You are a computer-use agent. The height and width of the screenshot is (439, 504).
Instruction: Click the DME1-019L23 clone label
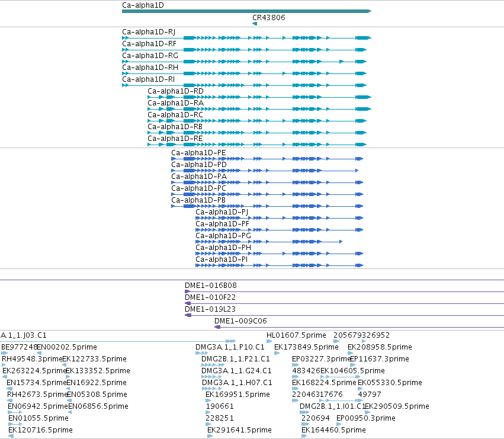click(210, 309)
